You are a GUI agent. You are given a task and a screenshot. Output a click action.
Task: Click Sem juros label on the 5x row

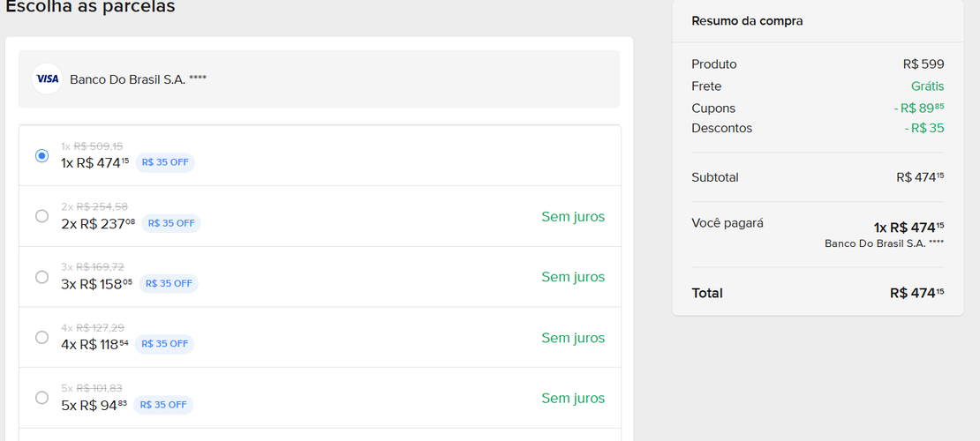click(x=573, y=398)
